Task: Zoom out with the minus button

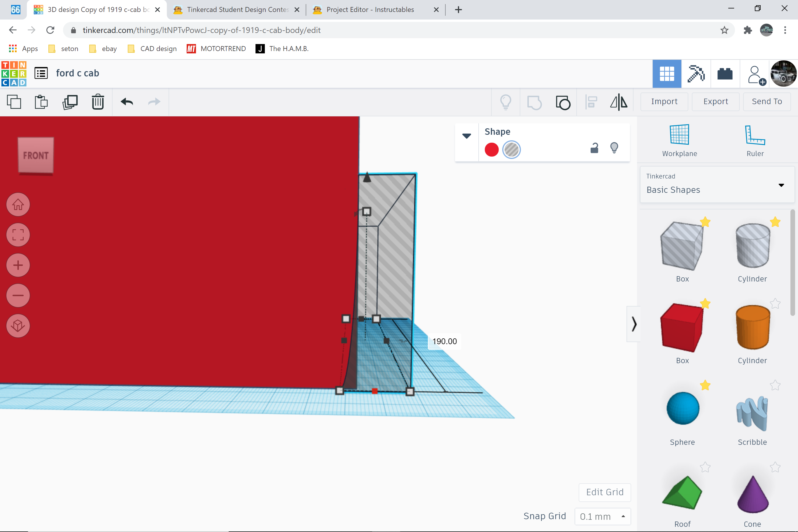Action: pos(18,295)
